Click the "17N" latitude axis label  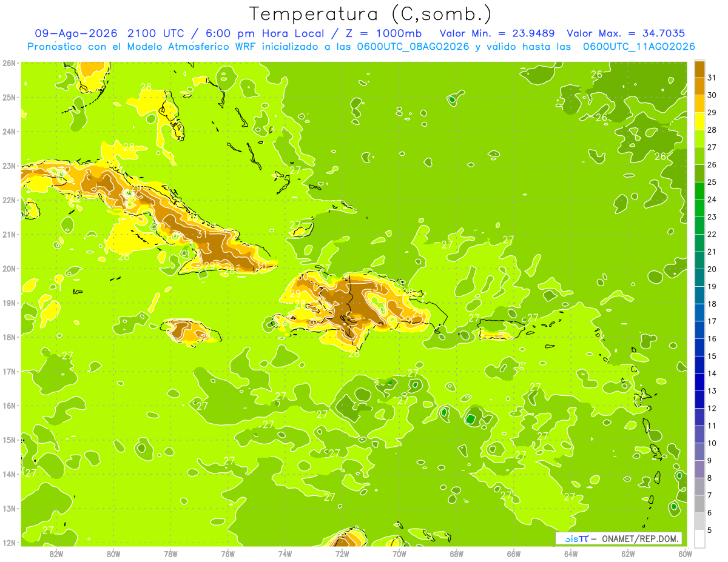[x=8, y=372]
